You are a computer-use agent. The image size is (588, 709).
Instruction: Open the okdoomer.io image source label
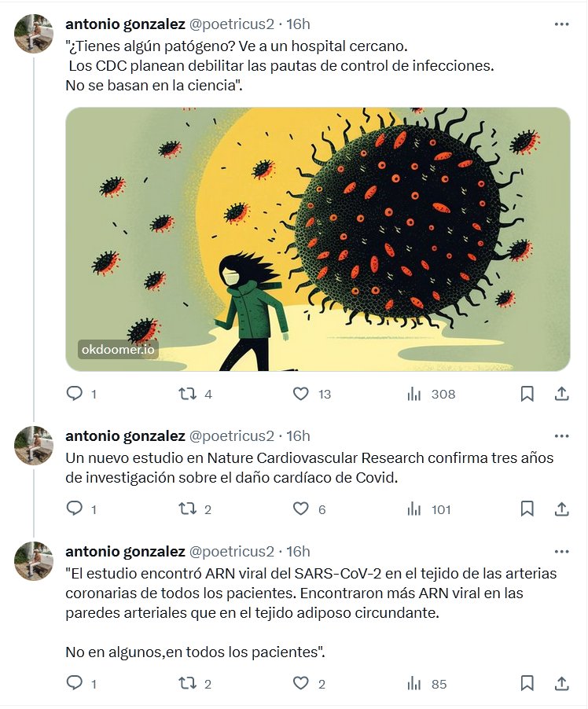click(x=118, y=349)
